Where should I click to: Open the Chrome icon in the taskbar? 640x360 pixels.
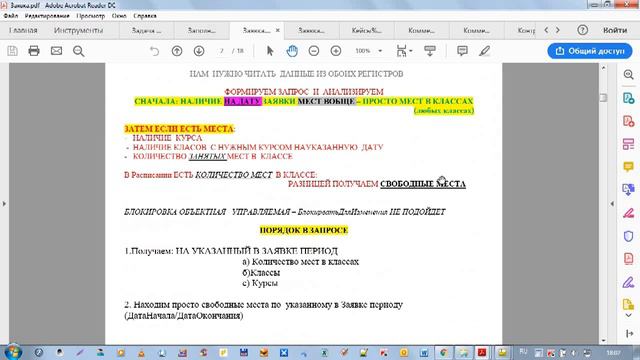[444, 353]
